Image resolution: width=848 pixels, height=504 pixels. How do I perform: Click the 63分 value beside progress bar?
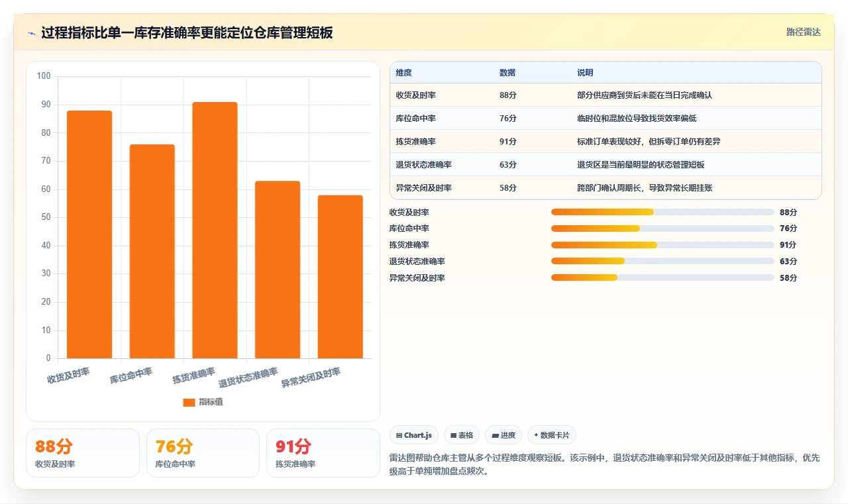click(788, 262)
